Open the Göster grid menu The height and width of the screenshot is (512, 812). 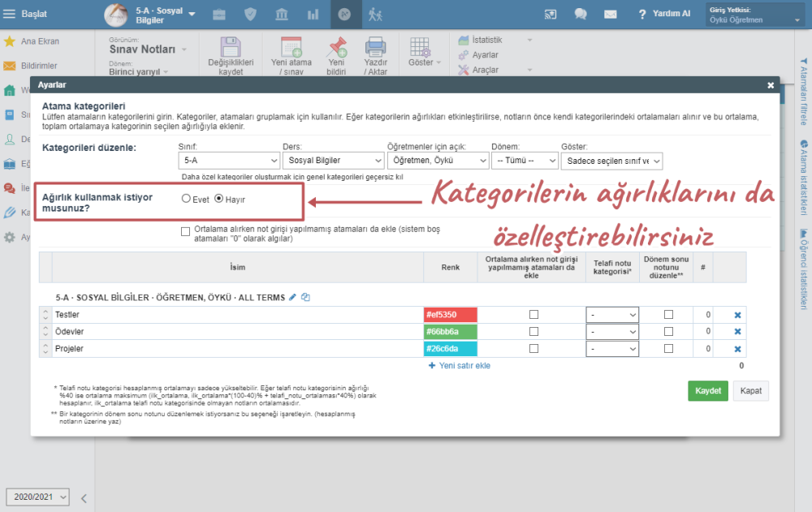[x=424, y=52]
